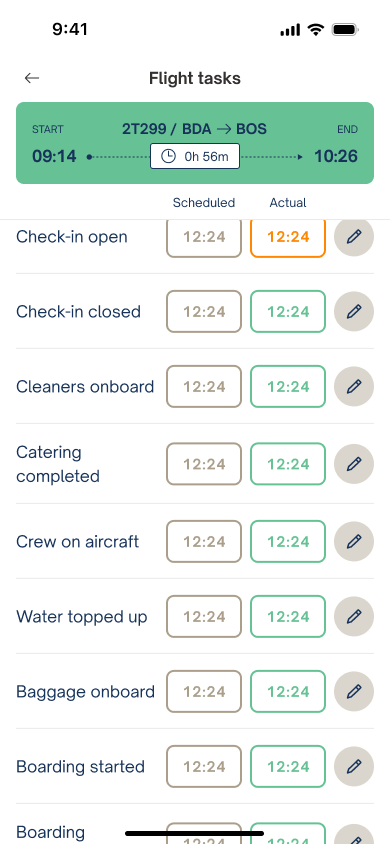Select actual time for Crew on aircraft
390x844 pixels.
pos(288,541)
